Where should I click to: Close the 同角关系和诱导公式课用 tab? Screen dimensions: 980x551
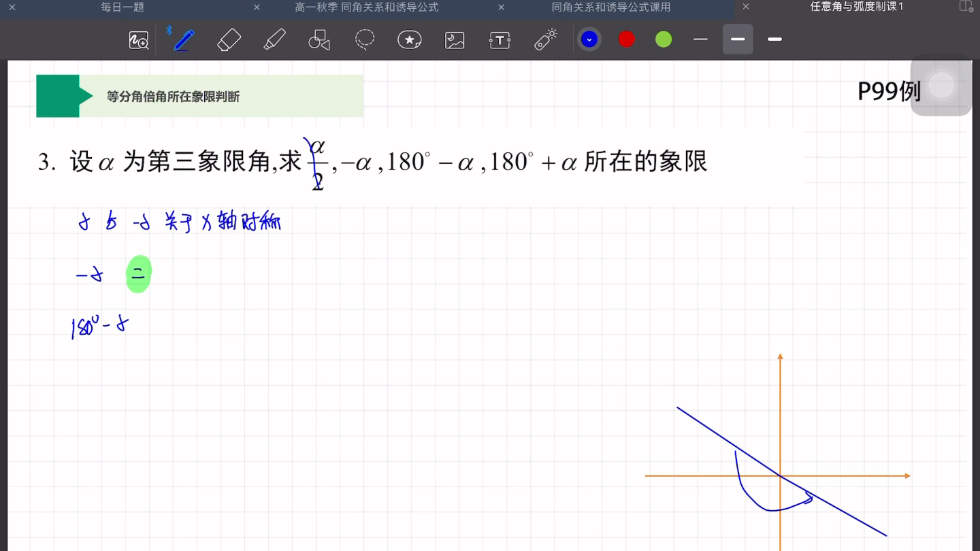pos(501,7)
